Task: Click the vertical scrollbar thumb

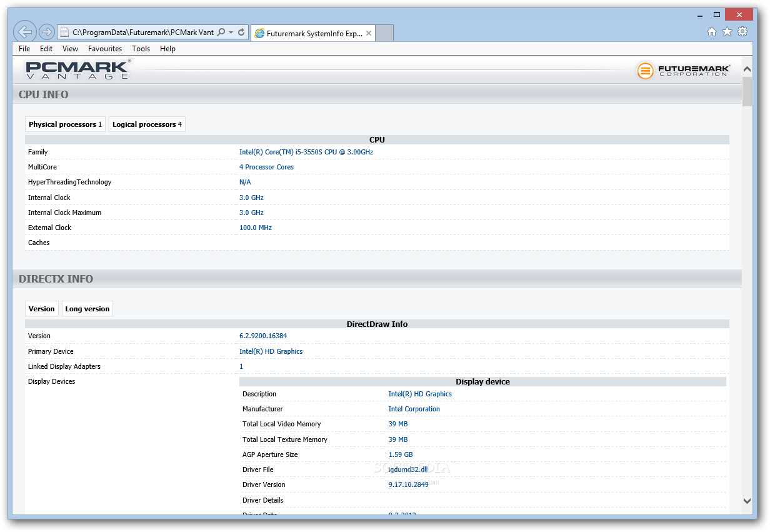Action: 747,91
